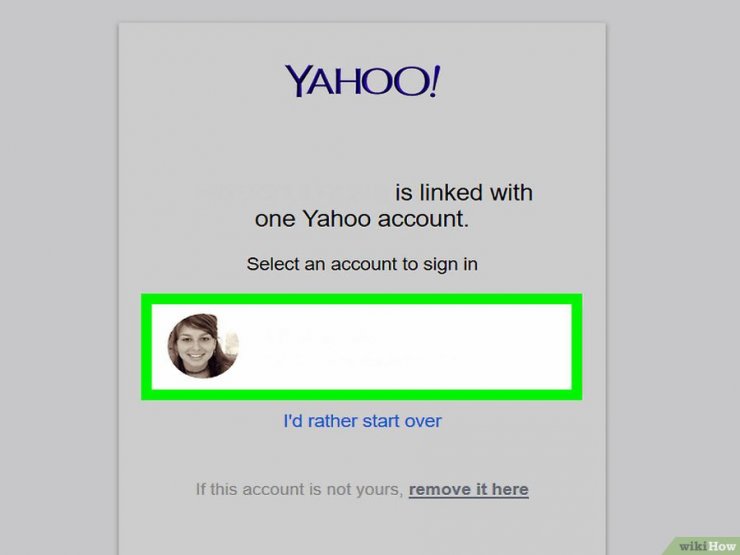Click the "I'd rather start over" link
740x555 pixels.
[x=362, y=420]
